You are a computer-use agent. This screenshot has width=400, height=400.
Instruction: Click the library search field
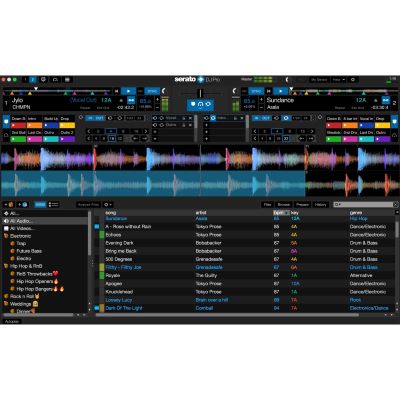[x=363, y=204]
